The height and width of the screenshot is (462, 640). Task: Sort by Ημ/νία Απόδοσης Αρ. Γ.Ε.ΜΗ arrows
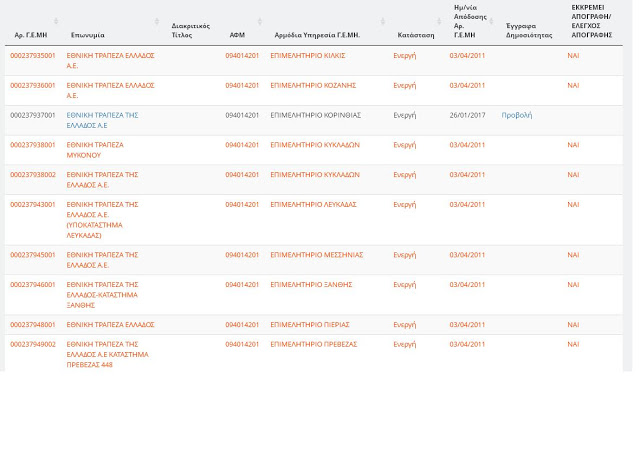pos(491,21)
